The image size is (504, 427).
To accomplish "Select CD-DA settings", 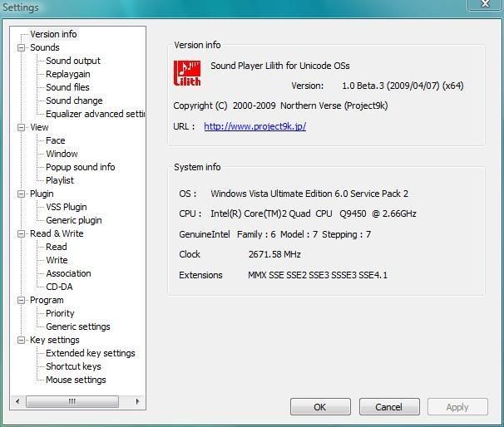I will 59,287.
